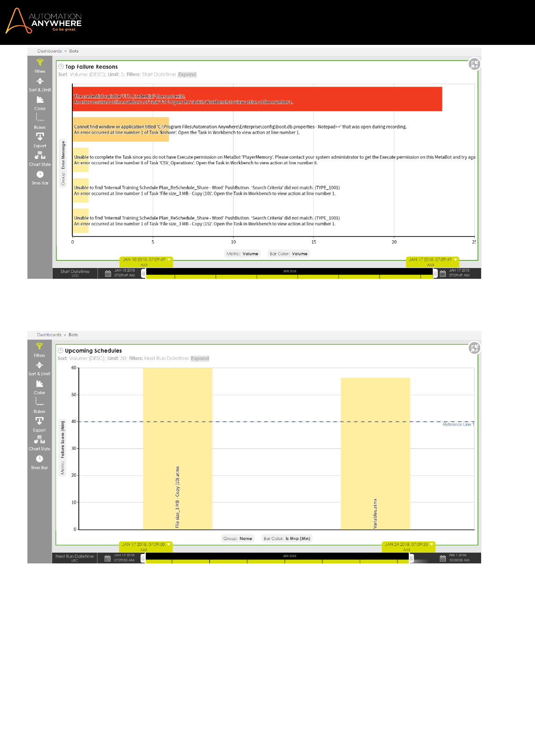Open Bots in top breadcrumb
535x756 pixels.
click(x=74, y=51)
